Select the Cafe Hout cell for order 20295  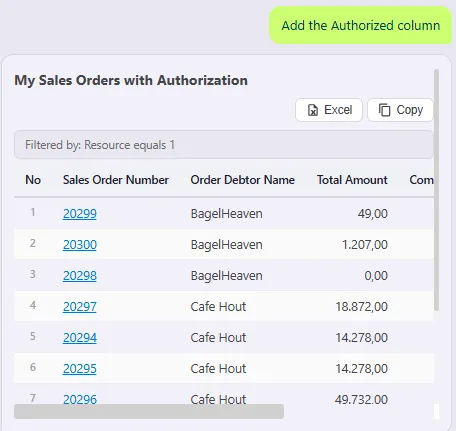pos(218,369)
